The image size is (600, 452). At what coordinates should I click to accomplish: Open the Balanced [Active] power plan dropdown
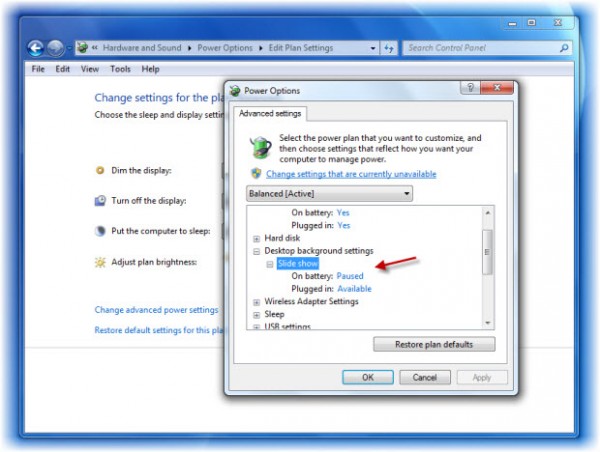click(329, 194)
